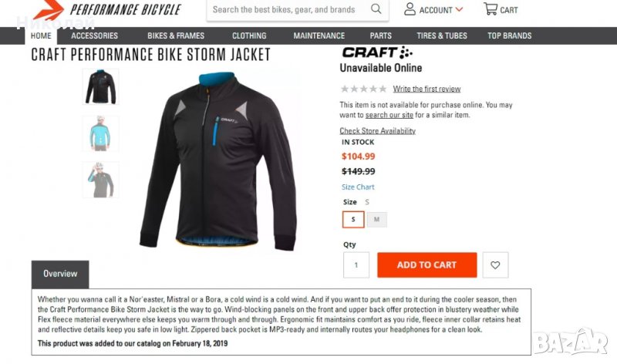Open the account user icon
The height and width of the screenshot is (364, 617).
[x=410, y=9]
